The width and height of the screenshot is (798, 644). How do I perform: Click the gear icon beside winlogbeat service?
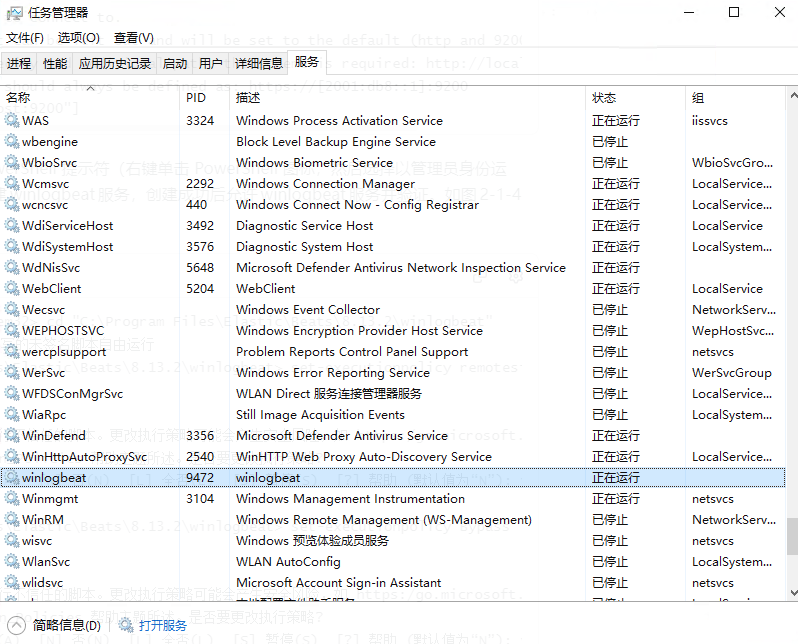[x=12, y=478]
